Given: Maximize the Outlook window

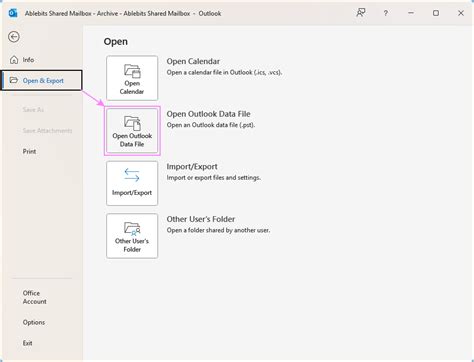Looking at the screenshot, I should (x=436, y=13).
